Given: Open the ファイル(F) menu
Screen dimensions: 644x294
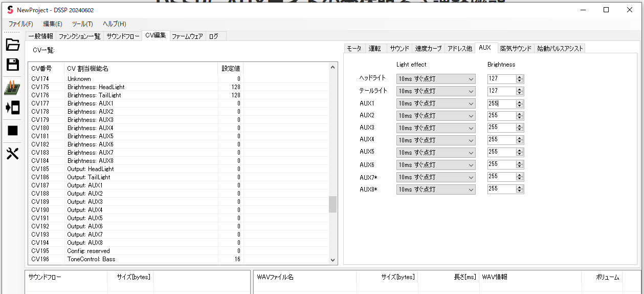Looking at the screenshot, I should coord(20,24).
